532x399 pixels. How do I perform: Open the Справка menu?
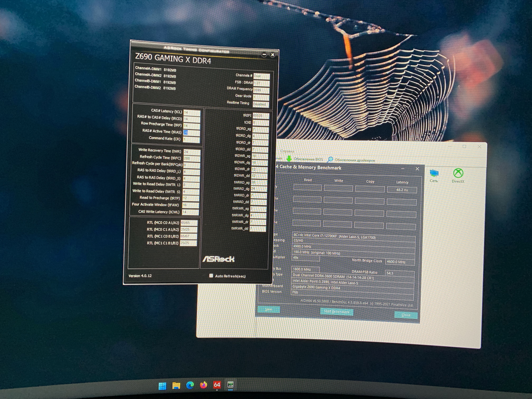287,151
